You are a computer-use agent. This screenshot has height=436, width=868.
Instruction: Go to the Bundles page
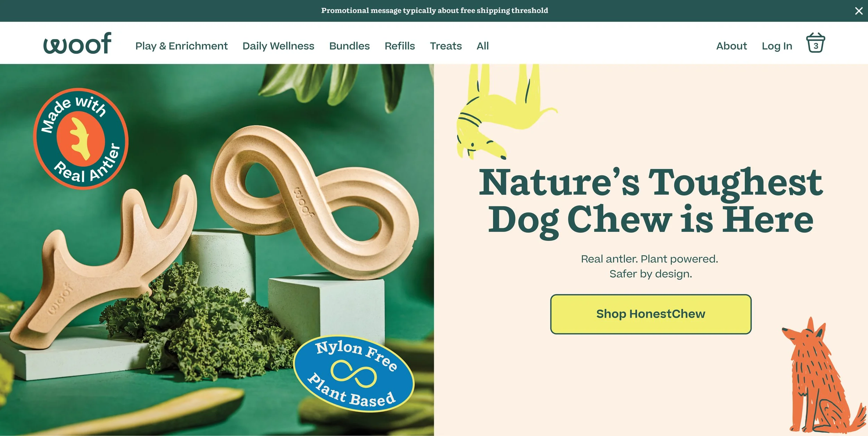click(349, 46)
